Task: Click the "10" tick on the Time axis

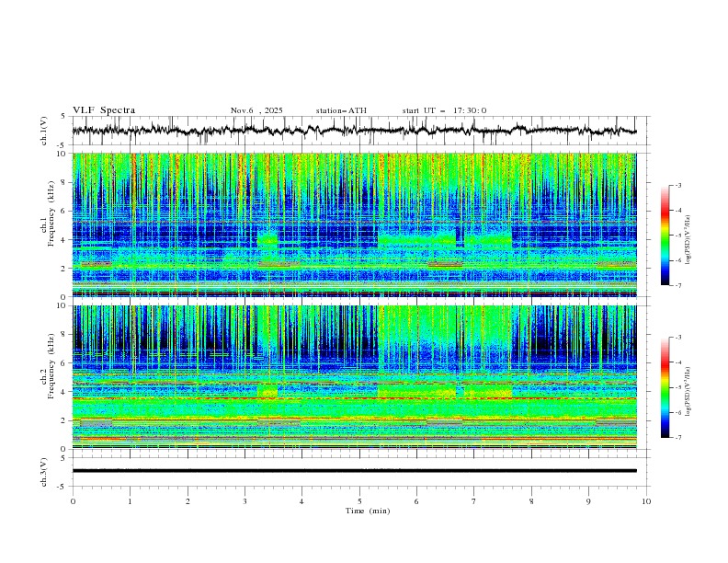Action: [646, 501]
